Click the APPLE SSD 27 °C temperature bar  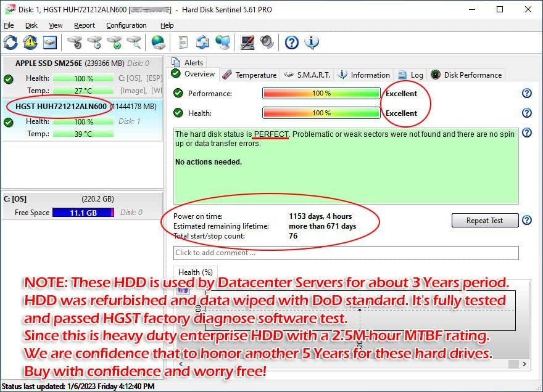point(83,91)
